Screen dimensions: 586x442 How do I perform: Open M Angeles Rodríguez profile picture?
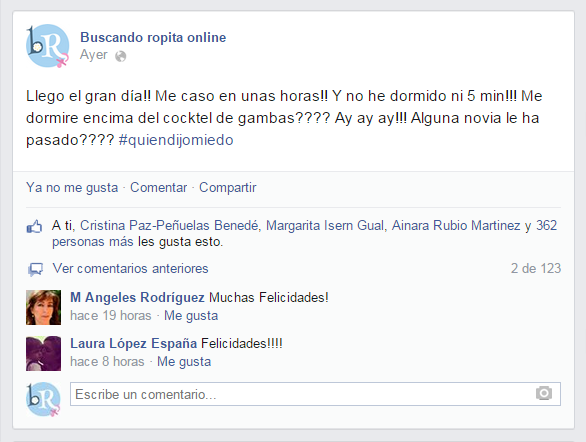tap(43, 307)
